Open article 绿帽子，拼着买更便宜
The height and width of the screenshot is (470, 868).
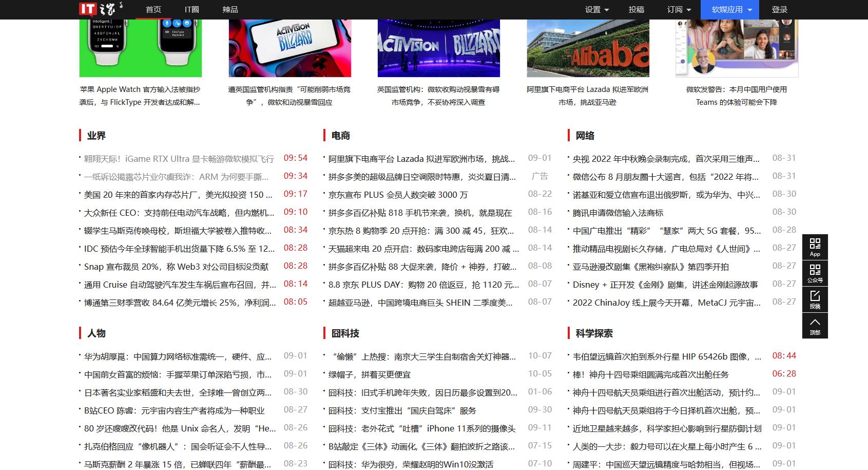click(370, 374)
